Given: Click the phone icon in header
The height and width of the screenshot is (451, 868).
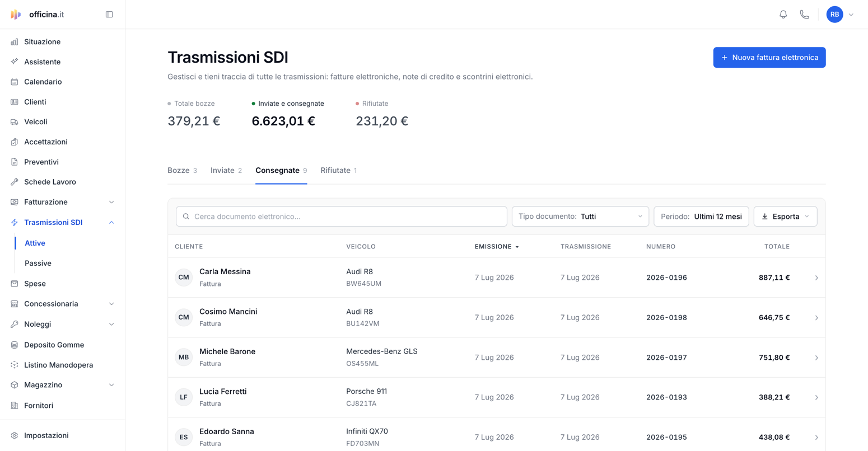Looking at the screenshot, I should coord(804,15).
